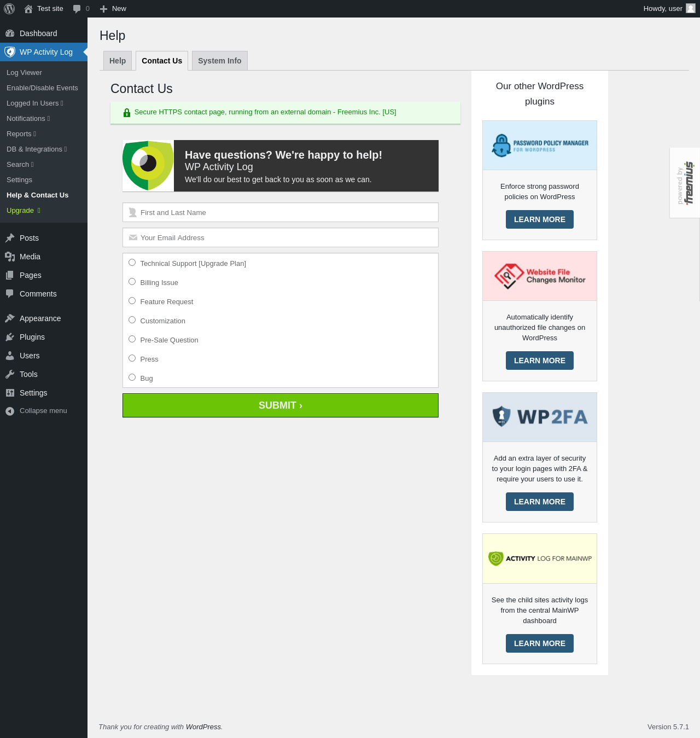This screenshot has height=738, width=700.
Task: Select the Billing Issue radio option
Action: coord(132,282)
